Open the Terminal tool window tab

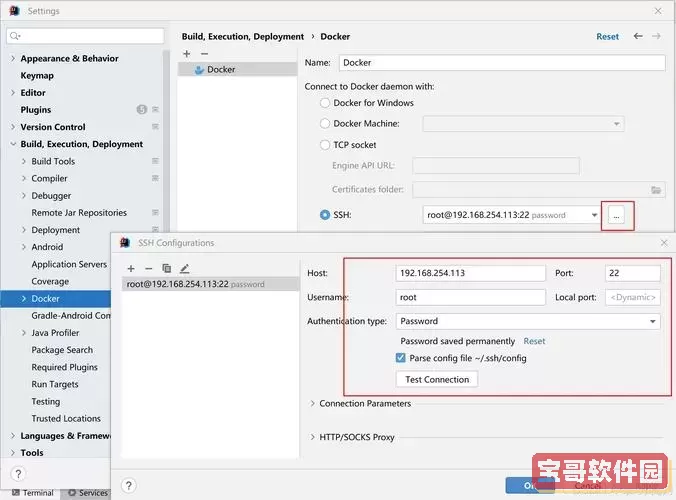tap(33, 493)
